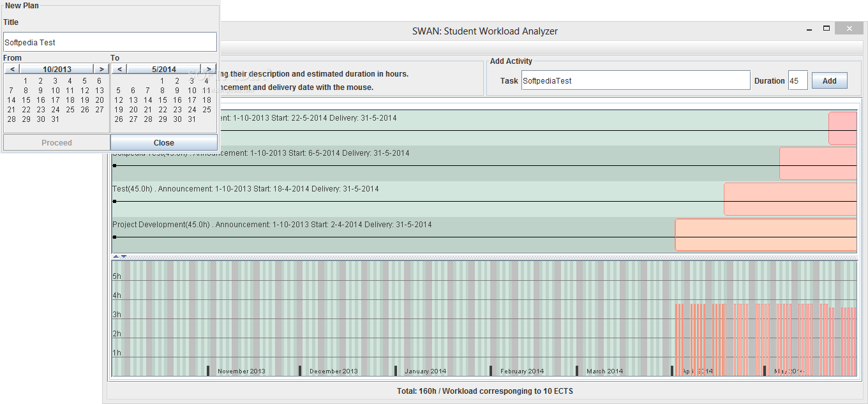Collapse split pane upward with the up arrow
868x404 pixels.
(x=116, y=257)
